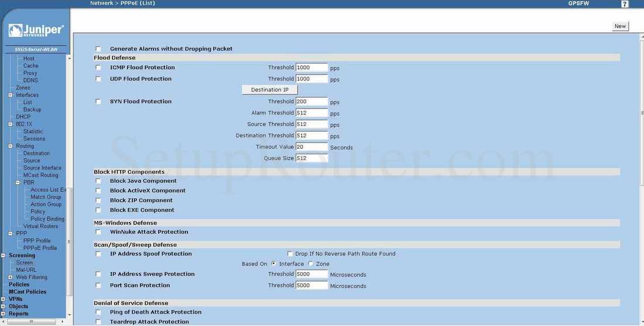Expand the VPNs node
This screenshot has width=644, height=326.
3,299
